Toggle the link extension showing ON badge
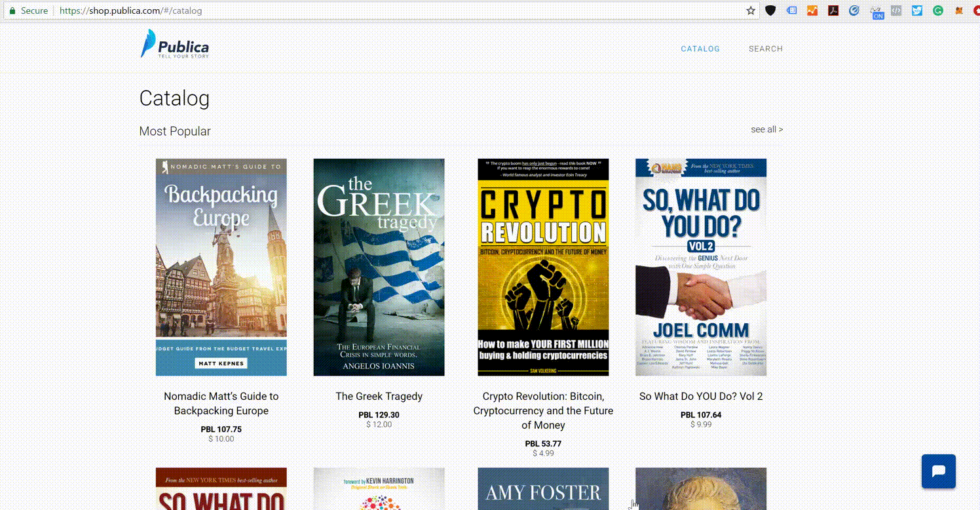 (876, 11)
